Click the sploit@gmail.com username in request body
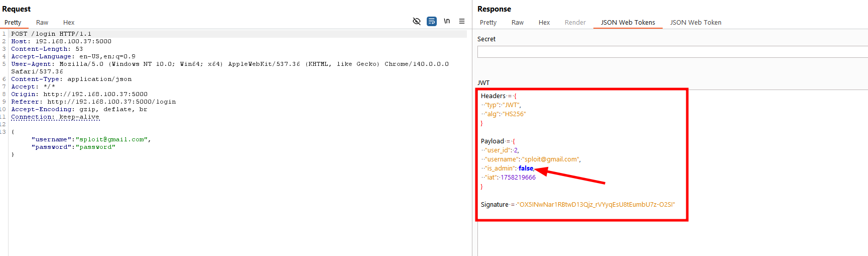868x256 pixels. point(111,139)
